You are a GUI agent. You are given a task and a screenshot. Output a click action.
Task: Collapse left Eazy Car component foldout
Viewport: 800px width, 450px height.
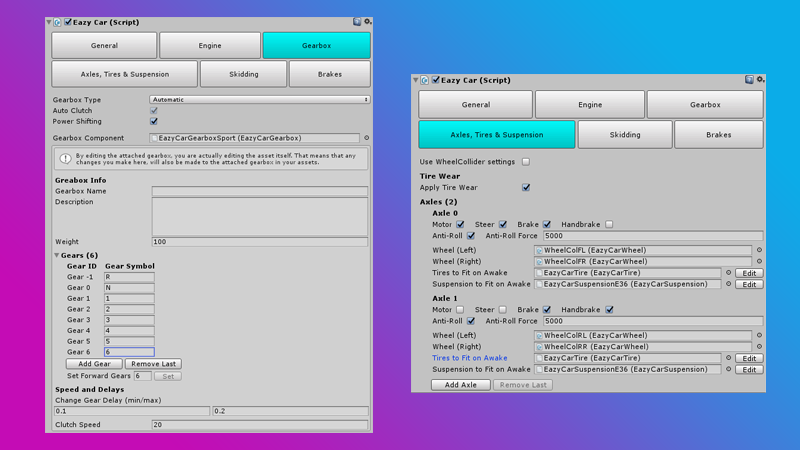click(49, 22)
